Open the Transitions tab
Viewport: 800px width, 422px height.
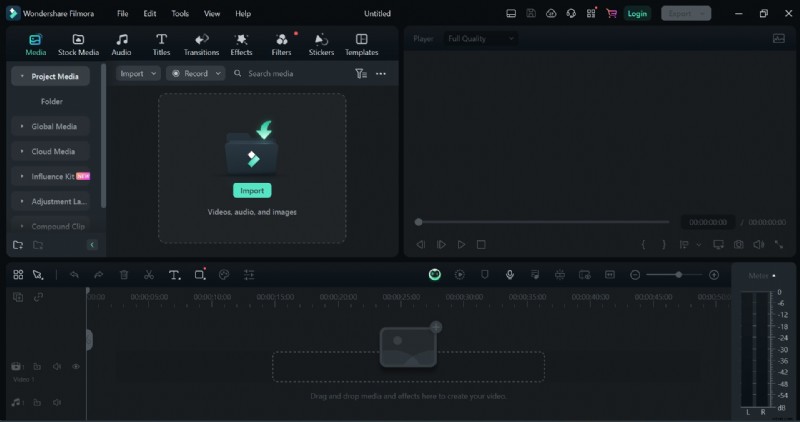tap(202, 44)
